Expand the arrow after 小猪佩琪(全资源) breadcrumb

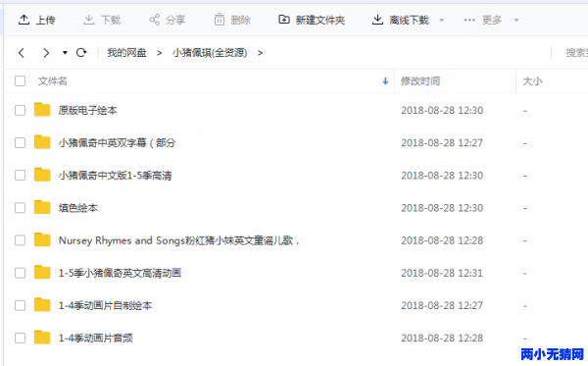(x=260, y=53)
